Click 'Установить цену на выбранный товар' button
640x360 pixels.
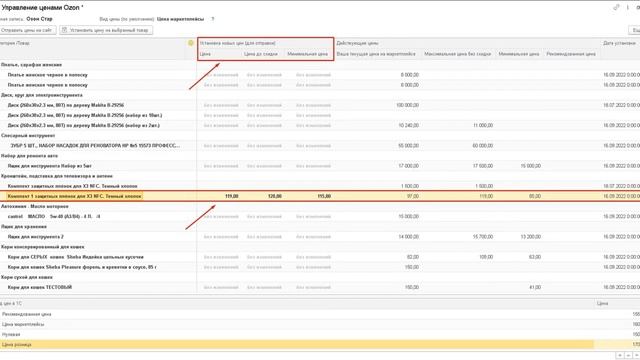(x=106, y=30)
